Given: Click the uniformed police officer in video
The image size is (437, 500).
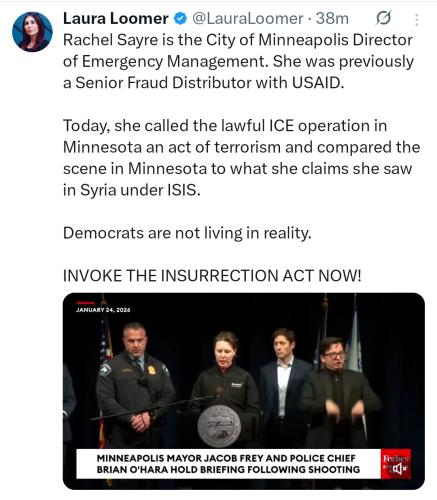Looking at the screenshot, I should [135, 385].
